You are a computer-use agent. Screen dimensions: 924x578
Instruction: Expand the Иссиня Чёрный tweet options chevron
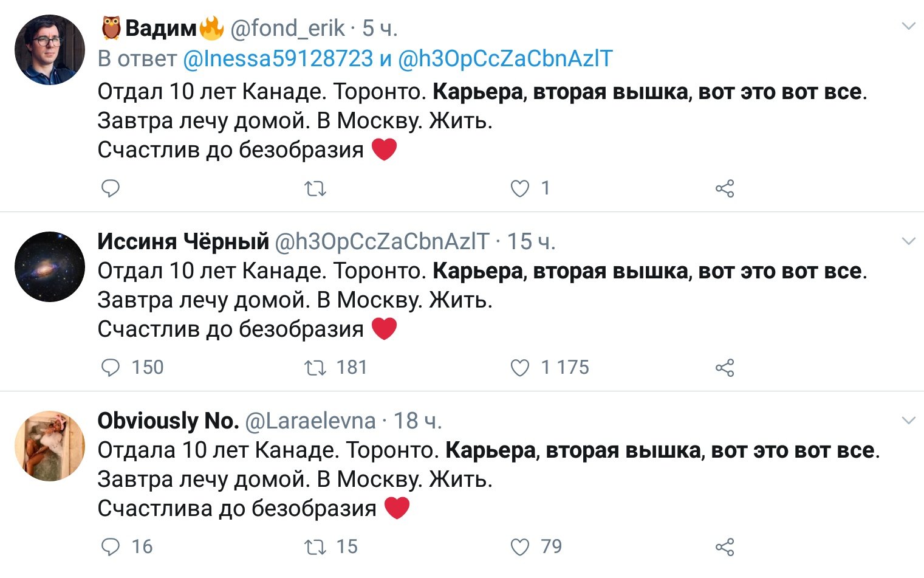click(909, 241)
